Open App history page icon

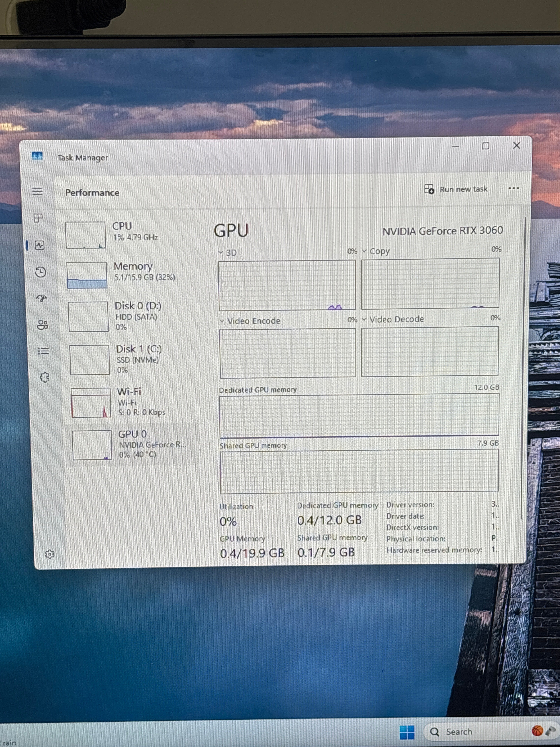tap(41, 272)
